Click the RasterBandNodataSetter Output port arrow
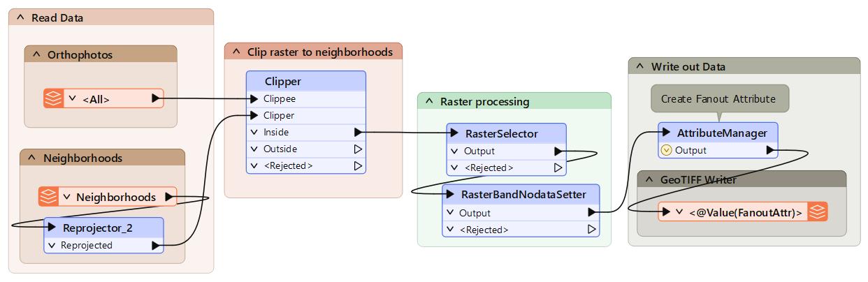The width and height of the screenshot is (868, 282). pyautogui.click(x=591, y=213)
